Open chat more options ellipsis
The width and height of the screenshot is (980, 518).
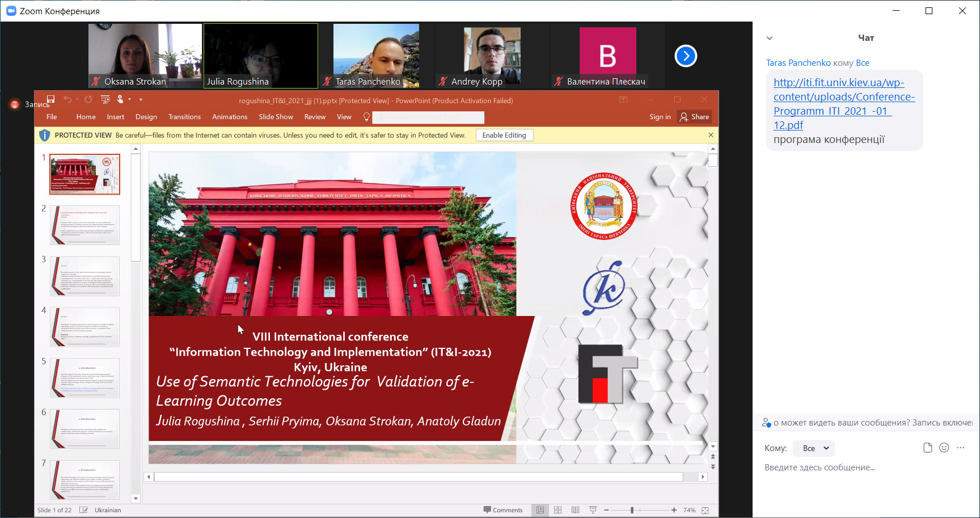point(960,448)
